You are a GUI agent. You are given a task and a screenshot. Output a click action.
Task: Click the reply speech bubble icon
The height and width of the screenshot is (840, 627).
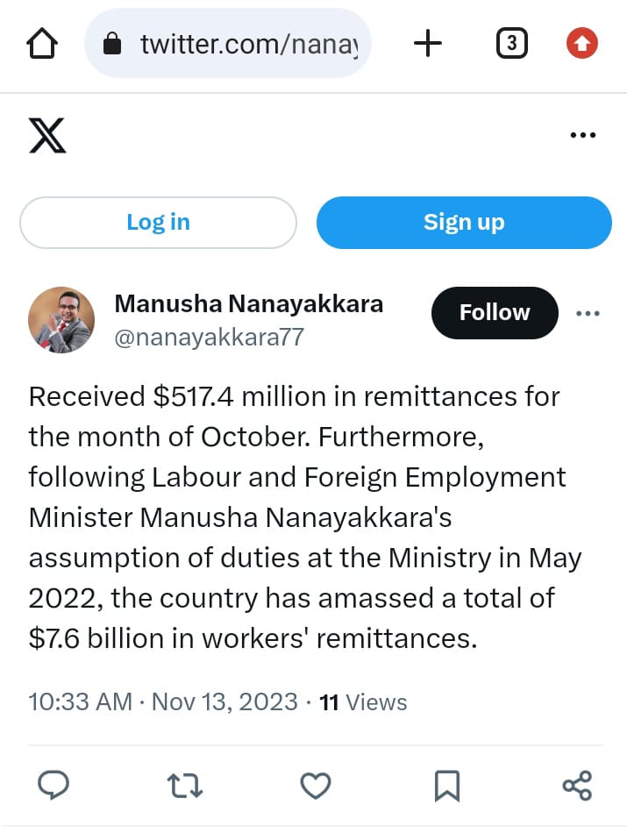click(x=53, y=786)
